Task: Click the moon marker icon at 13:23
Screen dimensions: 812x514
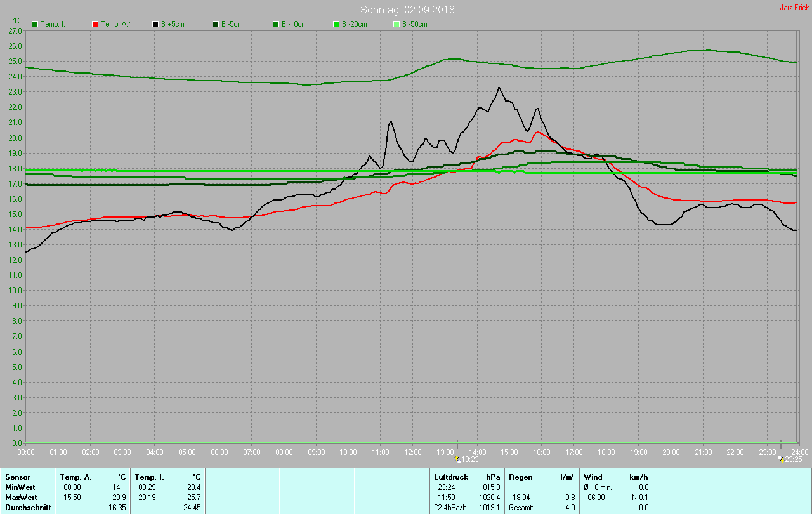Action: (457, 459)
